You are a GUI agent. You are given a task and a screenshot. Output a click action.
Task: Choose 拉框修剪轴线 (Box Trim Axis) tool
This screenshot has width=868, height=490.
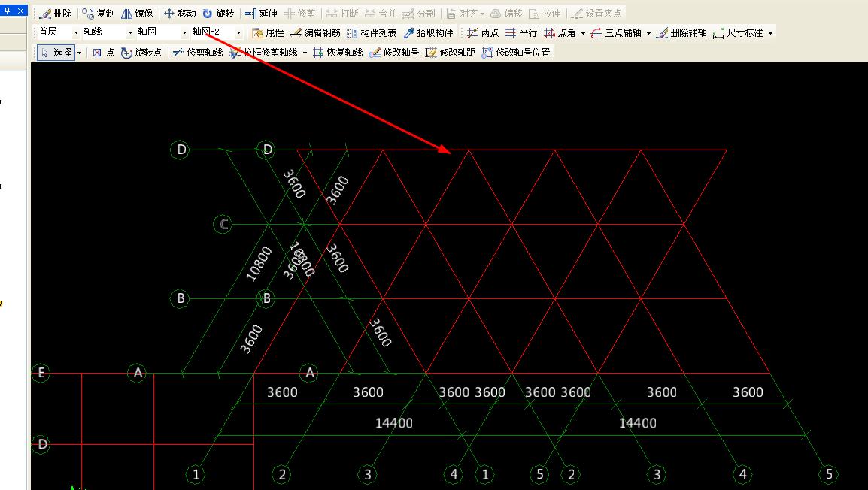(x=263, y=52)
